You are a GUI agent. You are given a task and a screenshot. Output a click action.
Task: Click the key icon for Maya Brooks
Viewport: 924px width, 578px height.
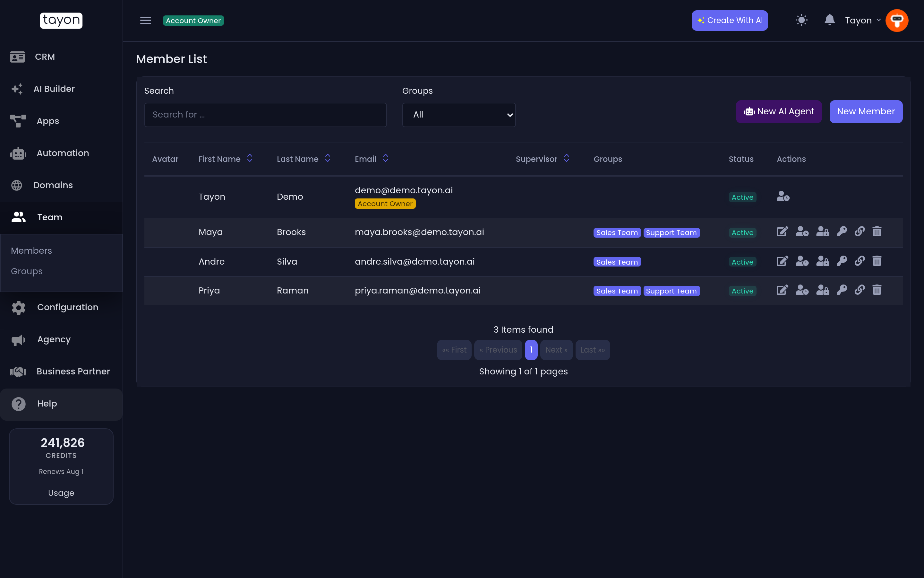click(842, 232)
